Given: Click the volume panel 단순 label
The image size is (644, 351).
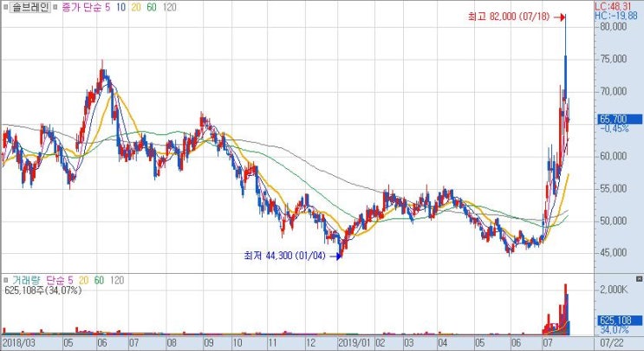Looking at the screenshot, I should point(55,281).
